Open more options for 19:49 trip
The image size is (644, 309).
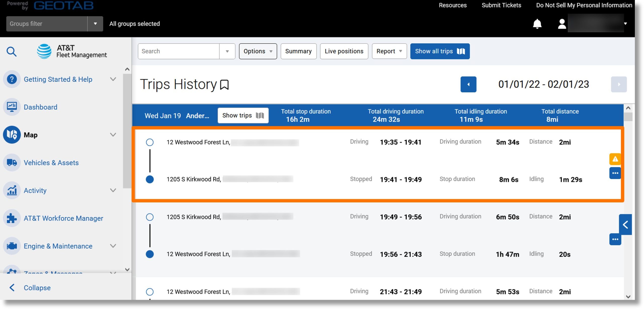point(615,239)
